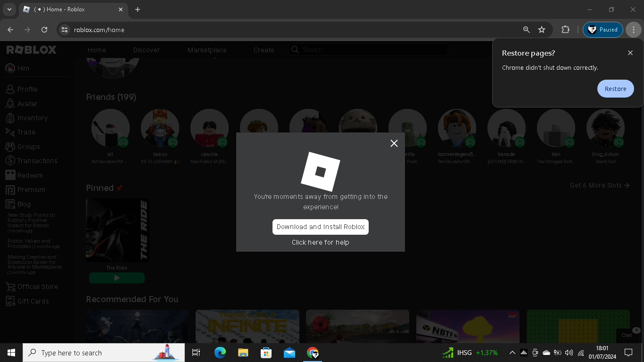Open friend kanade's avatar
The width and height of the screenshot is (644, 362).
pos(506,128)
